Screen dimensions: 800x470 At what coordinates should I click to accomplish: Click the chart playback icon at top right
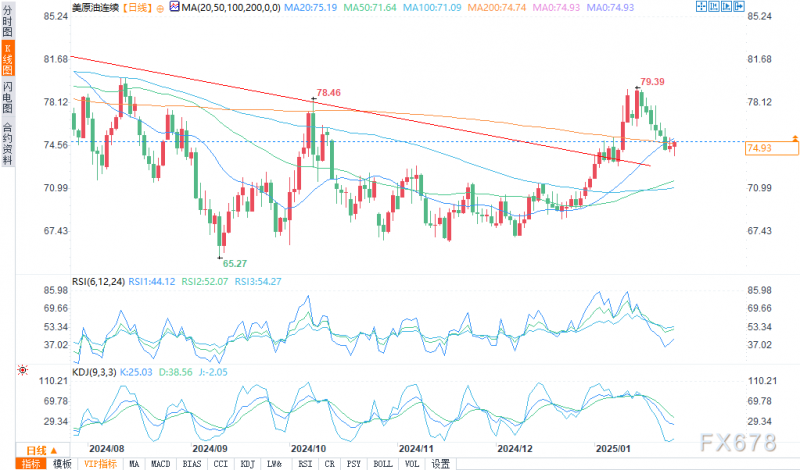(726, 7)
